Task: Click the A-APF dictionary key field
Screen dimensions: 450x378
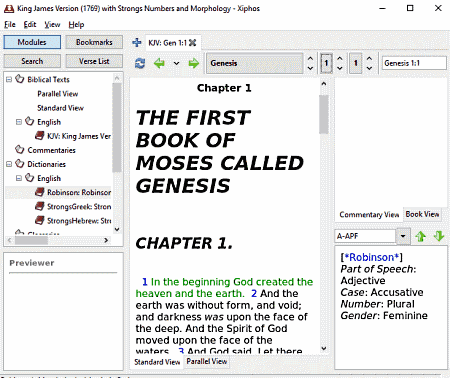Action: 365,236
